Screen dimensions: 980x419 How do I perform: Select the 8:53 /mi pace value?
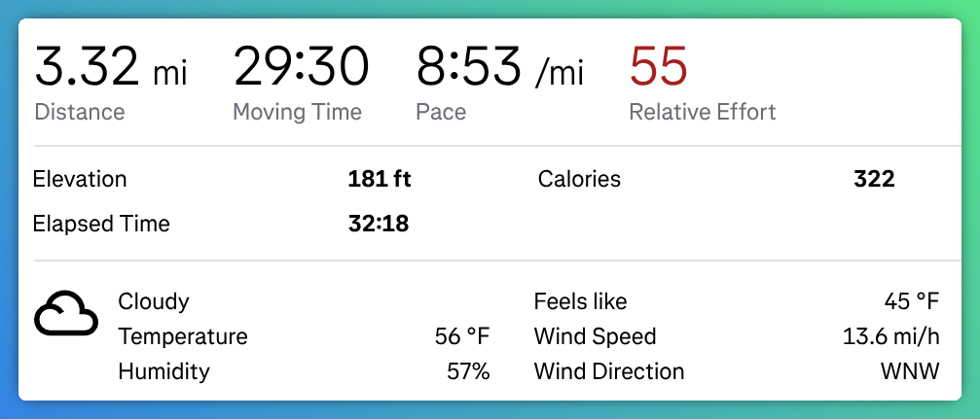[x=500, y=65]
